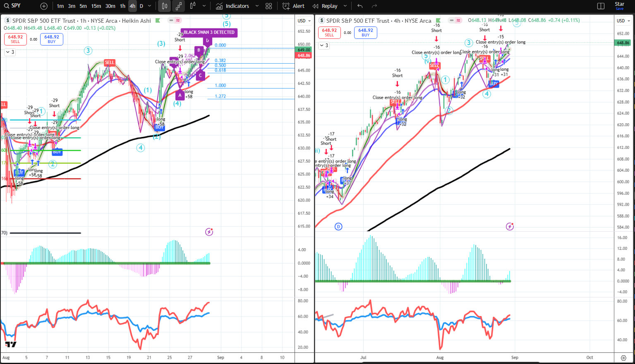Start bar Replay mode

(325, 6)
